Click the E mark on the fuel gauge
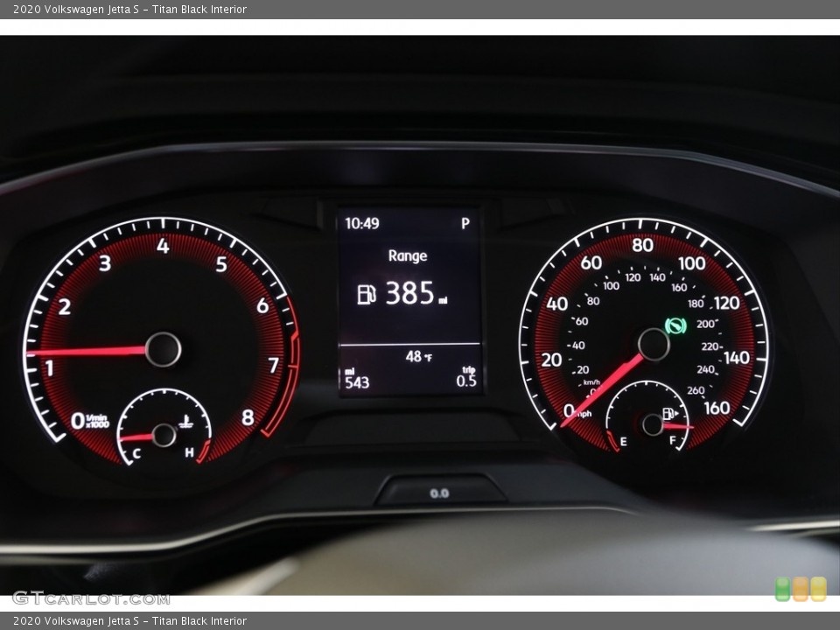Image resolution: width=840 pixels, height=630 pixels. pyautogui.click(x=623, y=441)
